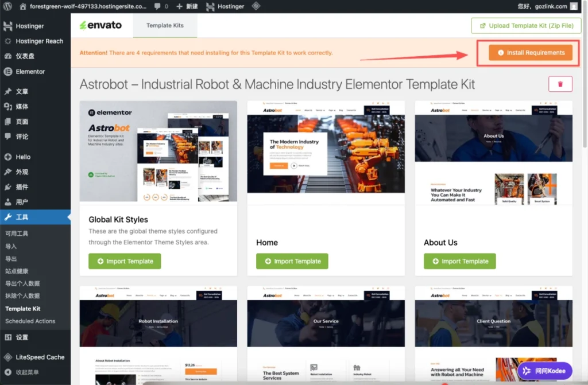
Task: Collapse the sidebar with 收起菜单
Action: click(x=35, y=372)
